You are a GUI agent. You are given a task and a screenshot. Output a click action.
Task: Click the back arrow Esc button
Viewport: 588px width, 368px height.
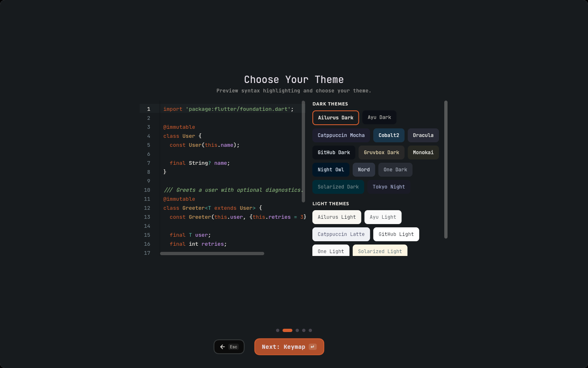229,347
